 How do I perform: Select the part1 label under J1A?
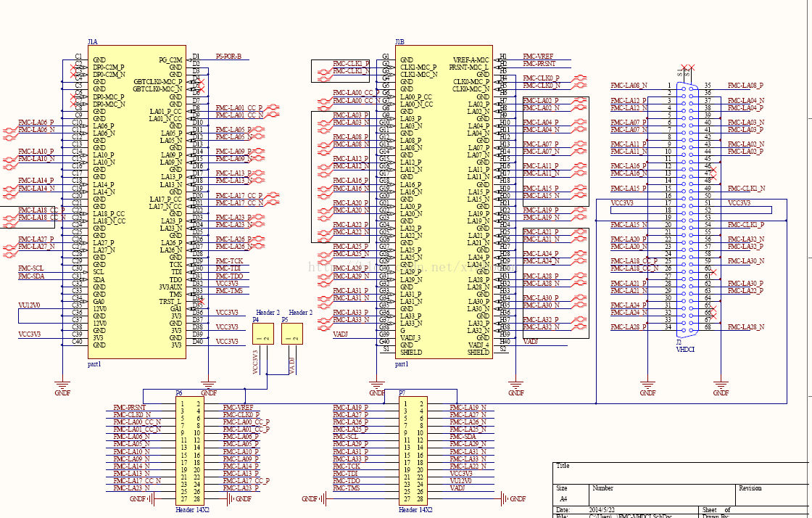pyautogui.click(x=94, y=364)
